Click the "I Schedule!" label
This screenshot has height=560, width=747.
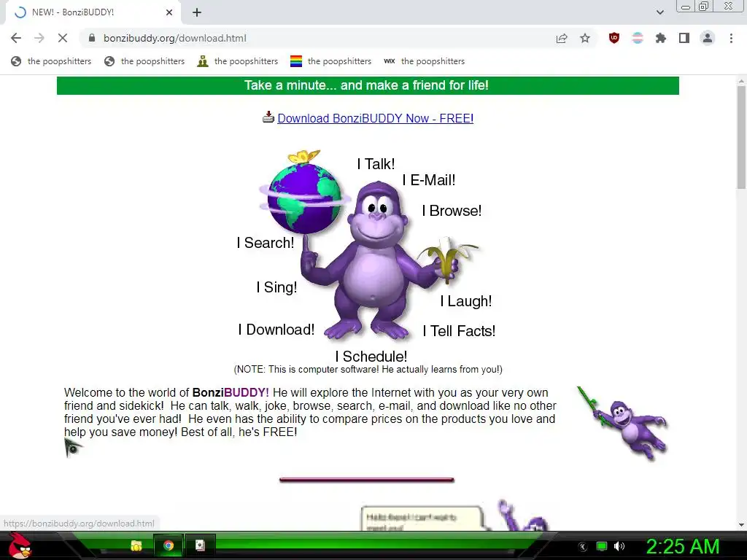(x=371, y=356)
